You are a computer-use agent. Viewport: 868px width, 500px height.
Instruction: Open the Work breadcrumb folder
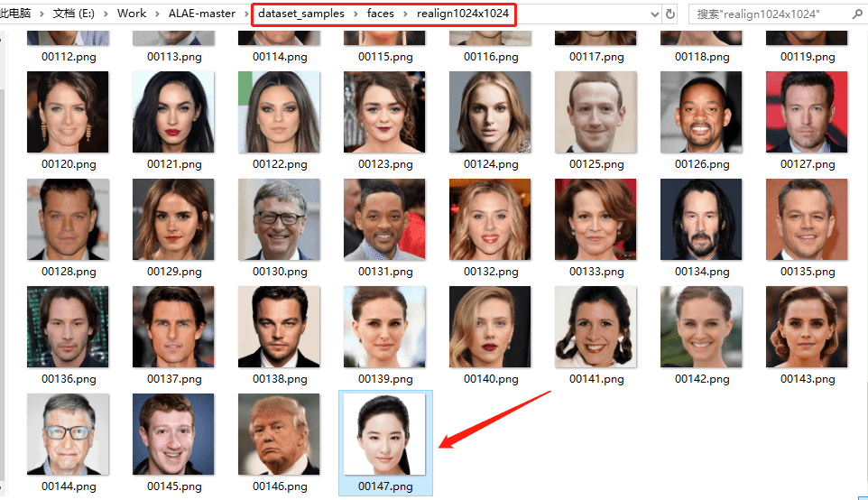[x=131, y=14]
